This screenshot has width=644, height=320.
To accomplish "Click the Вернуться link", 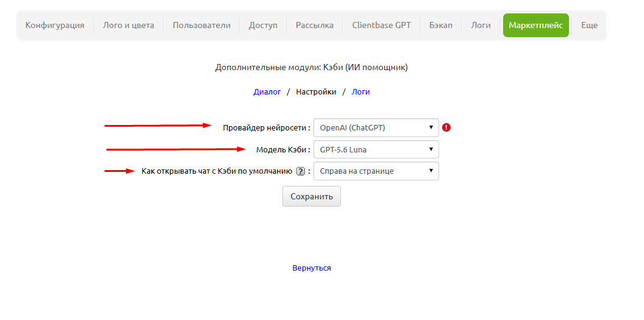I will (312, 268).
